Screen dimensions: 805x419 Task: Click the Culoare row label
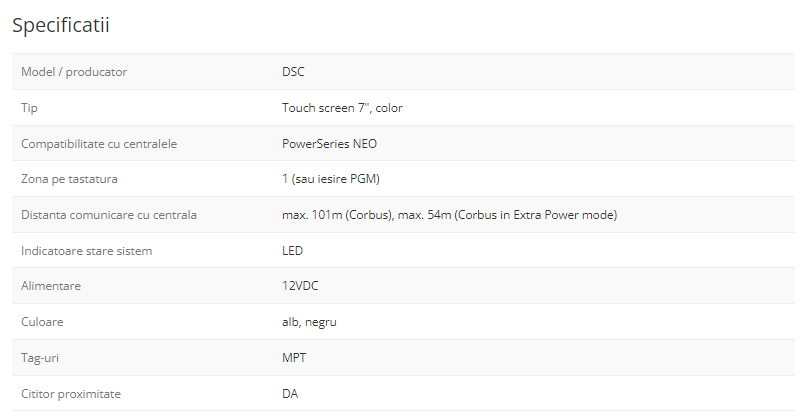tap(43, 322)
